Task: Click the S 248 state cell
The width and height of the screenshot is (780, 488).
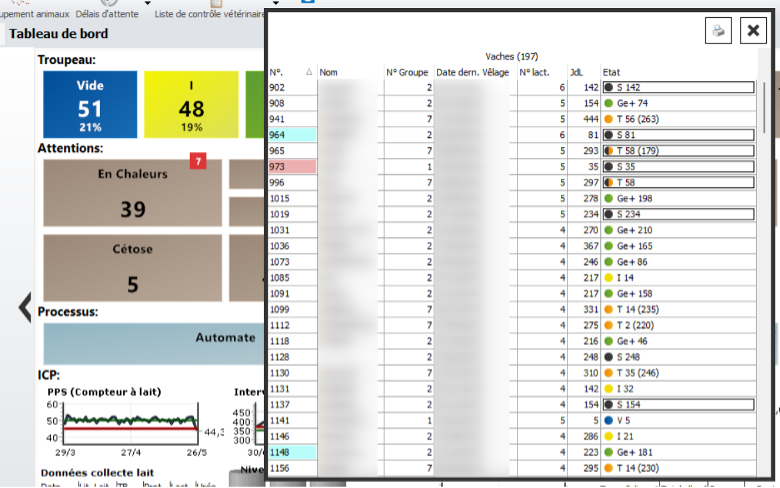Action: tap(679, 357)
